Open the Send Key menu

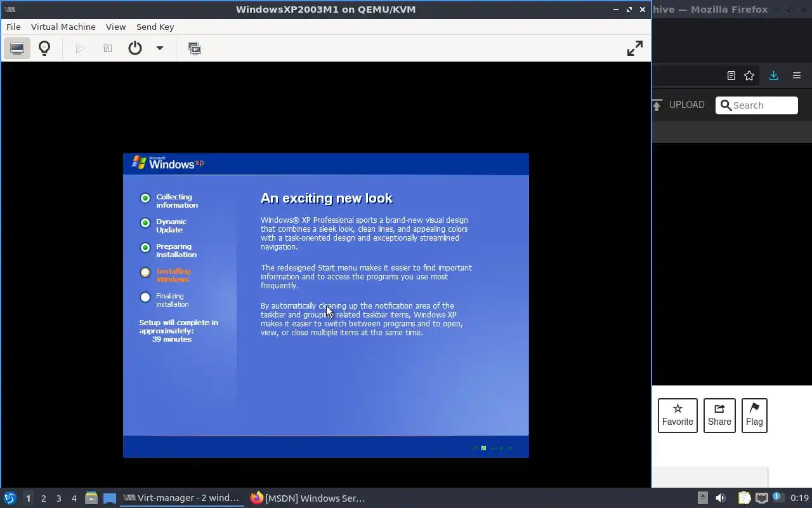[x=155, y=27]
